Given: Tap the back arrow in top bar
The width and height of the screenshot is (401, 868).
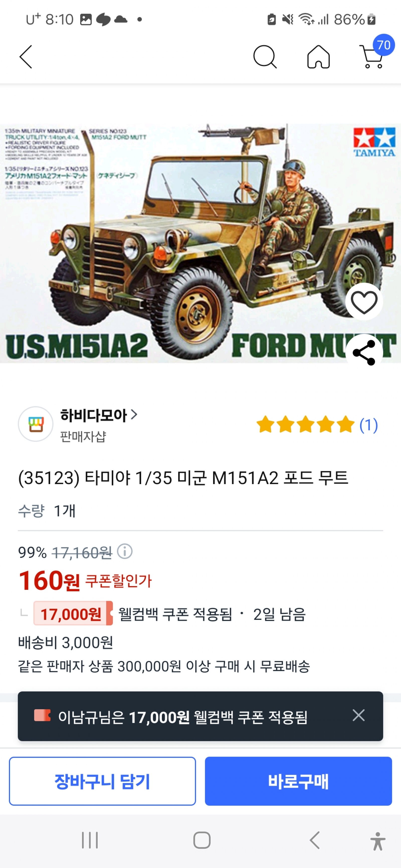Looking at the screenshot, I should (26, 57).
